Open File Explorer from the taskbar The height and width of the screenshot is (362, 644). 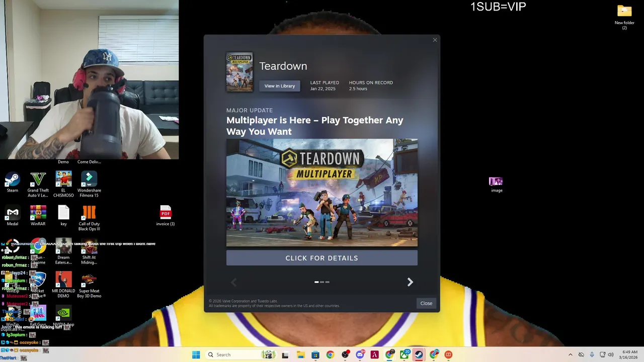[300, 355]
